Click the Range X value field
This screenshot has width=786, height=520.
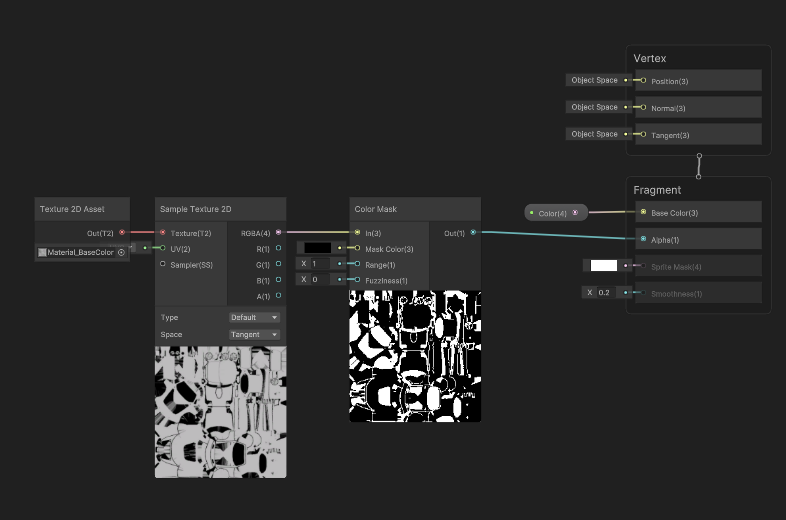tap(321, 264)
